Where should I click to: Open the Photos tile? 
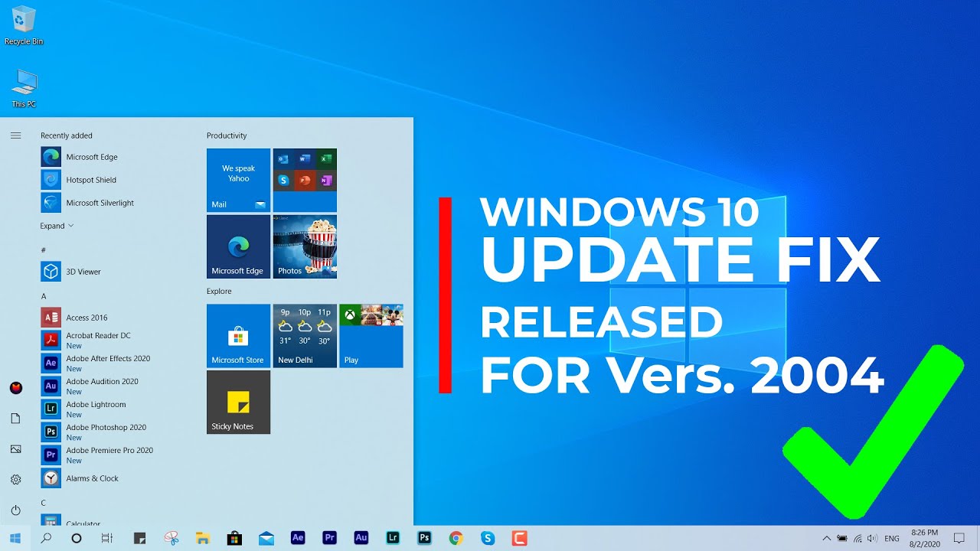pyautogui.click(x=305, y=246)
